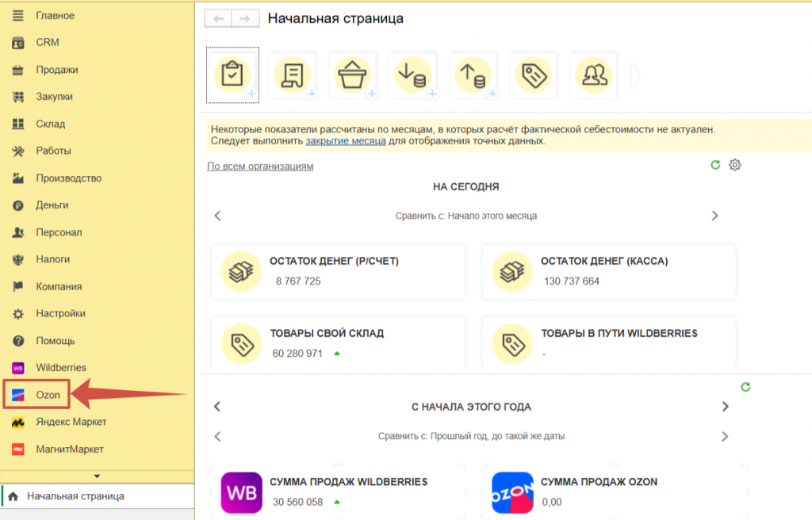This screenshot has width=812, height=520.
Task: Follow the закрытие месяца link
Action: 346,141
